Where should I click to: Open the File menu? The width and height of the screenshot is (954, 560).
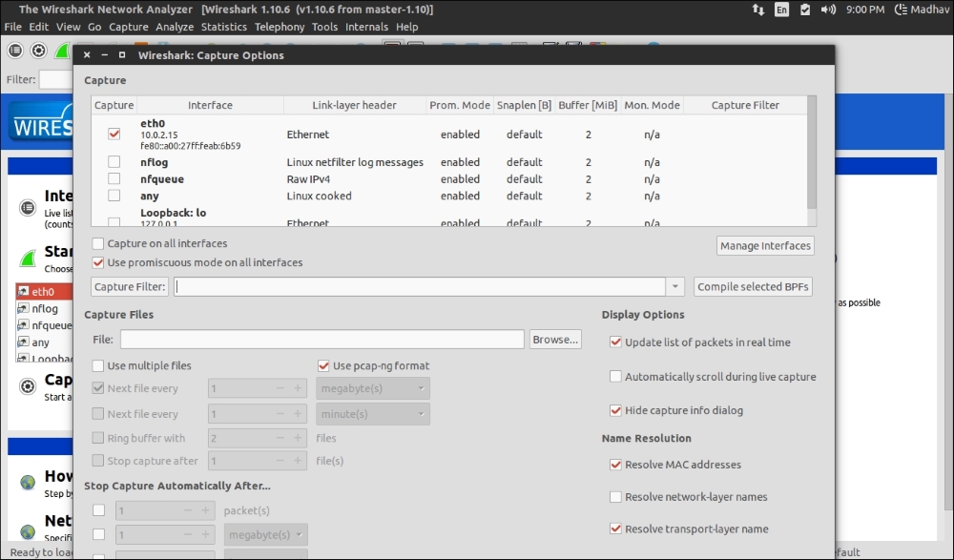point(12,27)
